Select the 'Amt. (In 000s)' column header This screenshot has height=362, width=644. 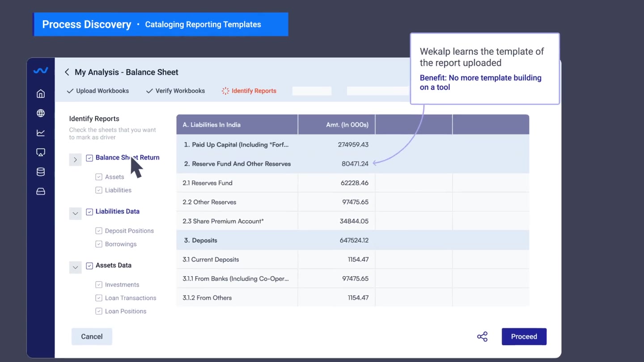pyautogui.click(x=337, y=125)
